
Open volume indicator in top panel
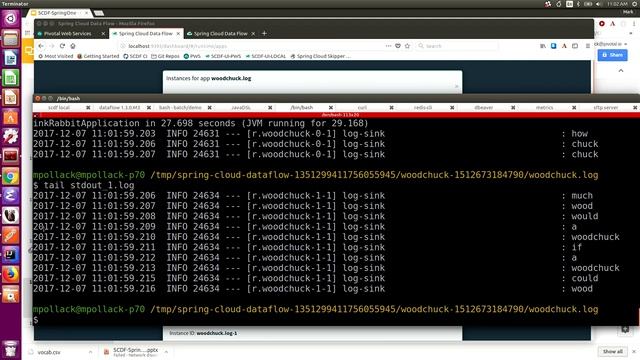[598, 4]
